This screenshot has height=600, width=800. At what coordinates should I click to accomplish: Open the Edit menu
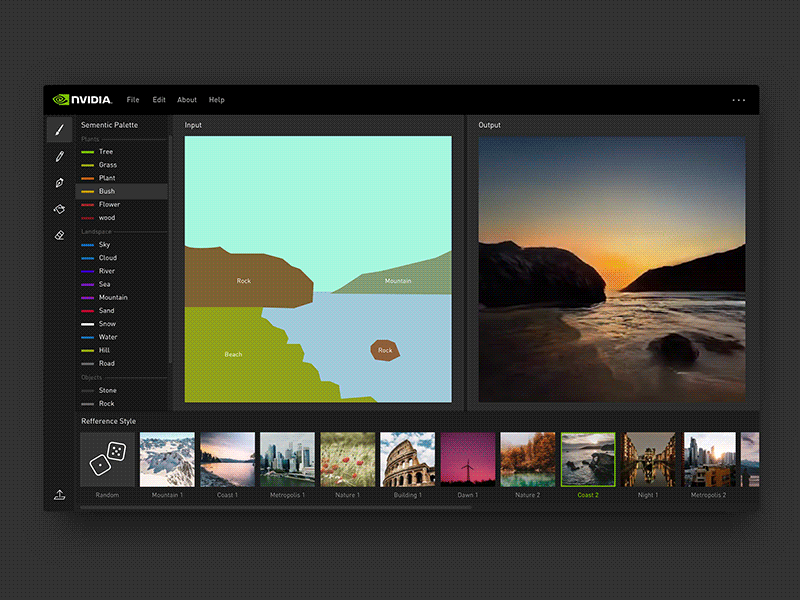tap(159, 100)
